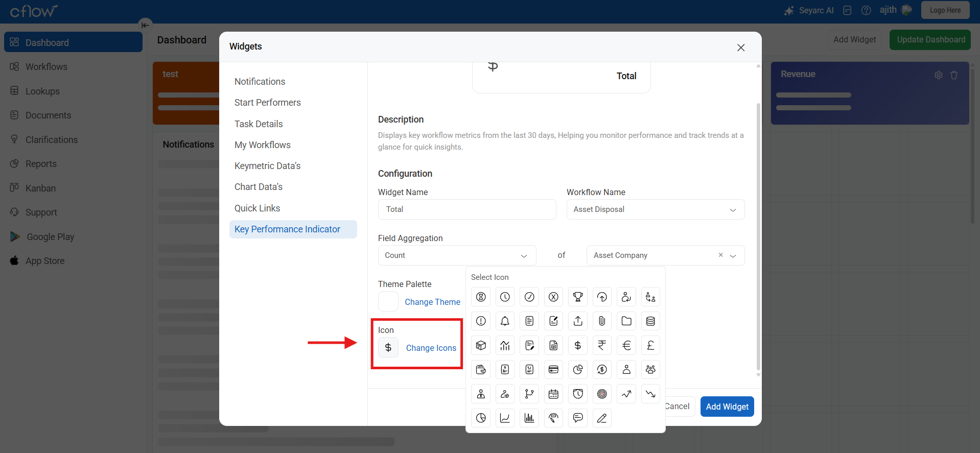Choose the credit card icon
The width and height of the screenshot is (980, 453).
coord(553,369)
